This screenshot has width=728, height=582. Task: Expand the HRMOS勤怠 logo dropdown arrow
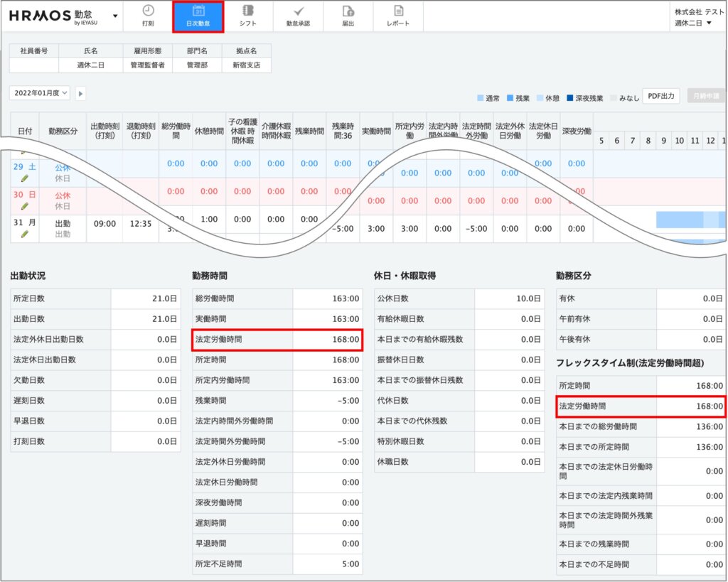click(x=115, y=16)
